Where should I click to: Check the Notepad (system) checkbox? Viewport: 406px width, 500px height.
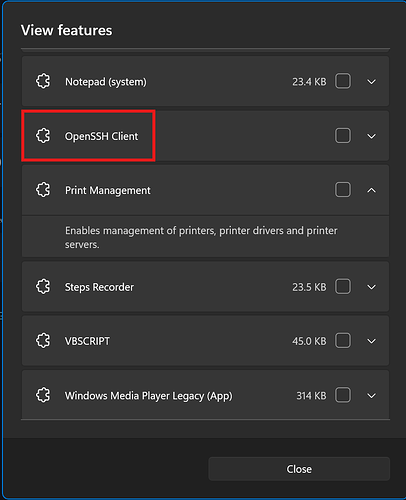pos(343,81)
